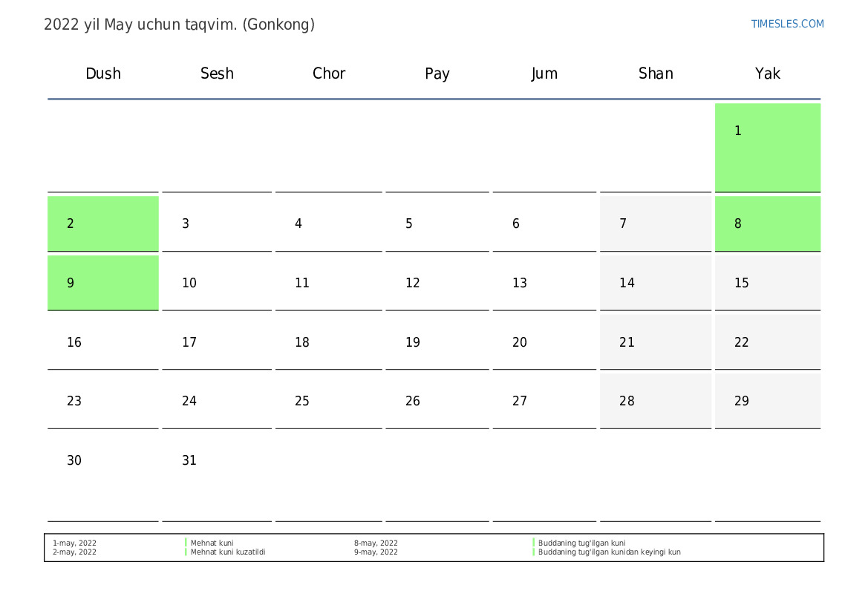Click the Mehnat kuni legend entry
Image resolution: width=868 pixels, height=614 pixels.
pyautogui.click(x=212, y=543)
